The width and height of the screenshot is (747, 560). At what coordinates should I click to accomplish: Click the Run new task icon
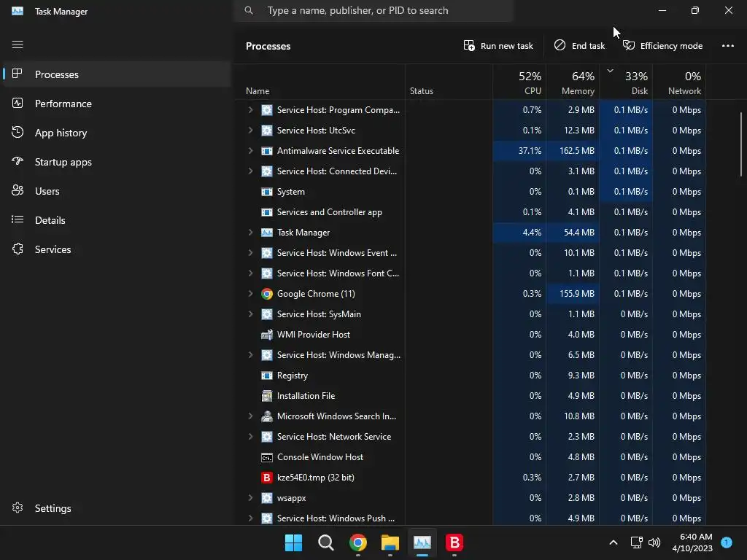(x=469, y=45)
